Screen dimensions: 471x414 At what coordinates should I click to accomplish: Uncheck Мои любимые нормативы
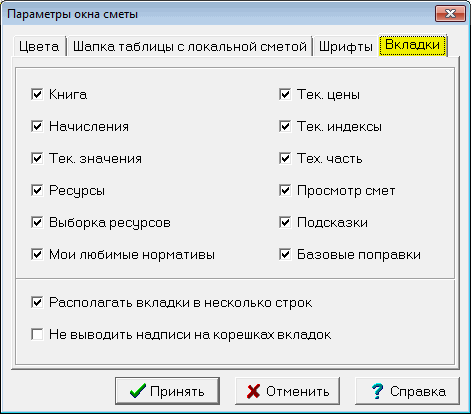click(37, 254)
